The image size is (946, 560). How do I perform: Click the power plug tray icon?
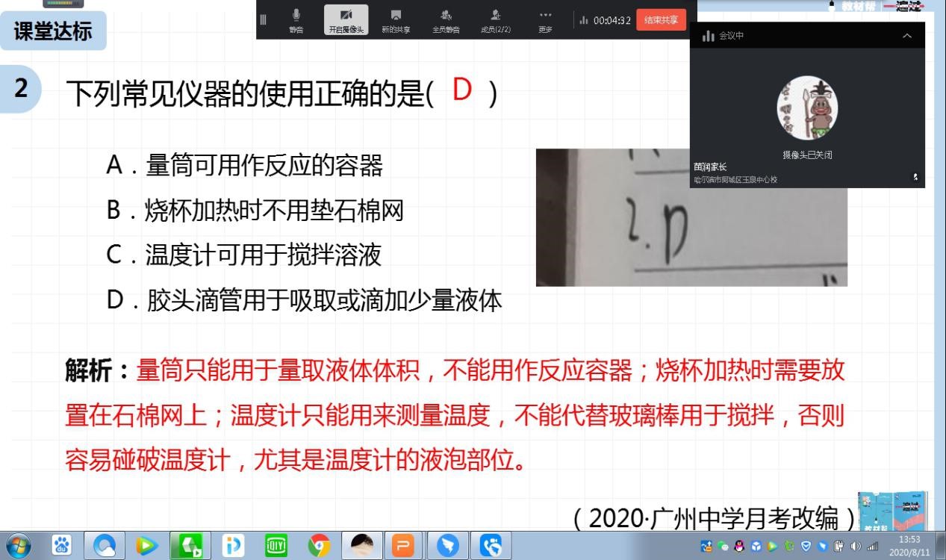tap(839, 546)
